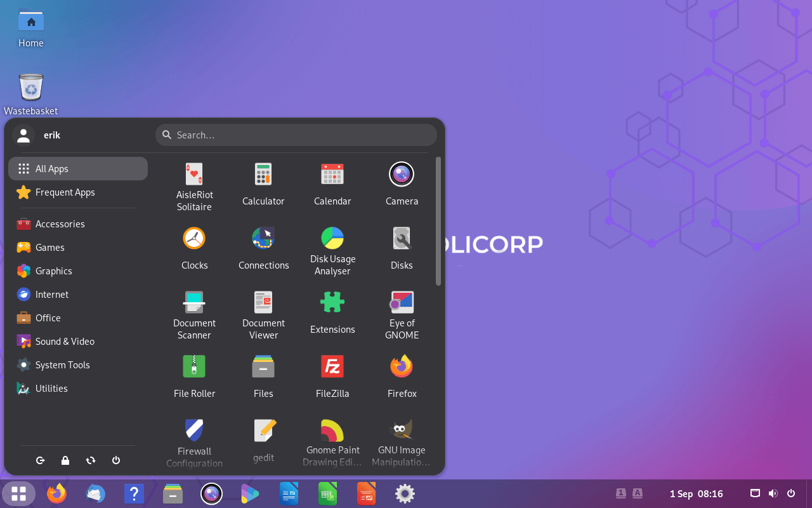Launch GNU Image Manipulation Program
The width and height of the screenshot is (812, 508).
pos(402,443)
